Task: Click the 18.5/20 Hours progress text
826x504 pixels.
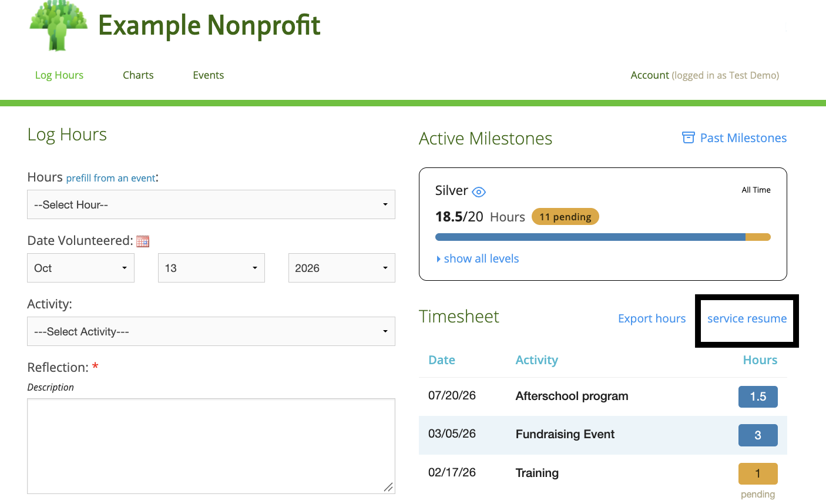Action: pyautogui.click(x=480, y=217)
